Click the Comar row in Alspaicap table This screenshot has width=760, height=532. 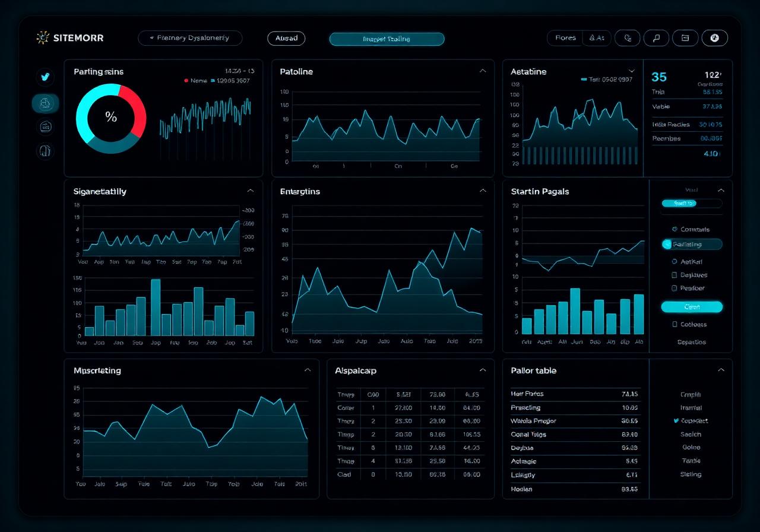pyautogui.click(x=410, y=408)
